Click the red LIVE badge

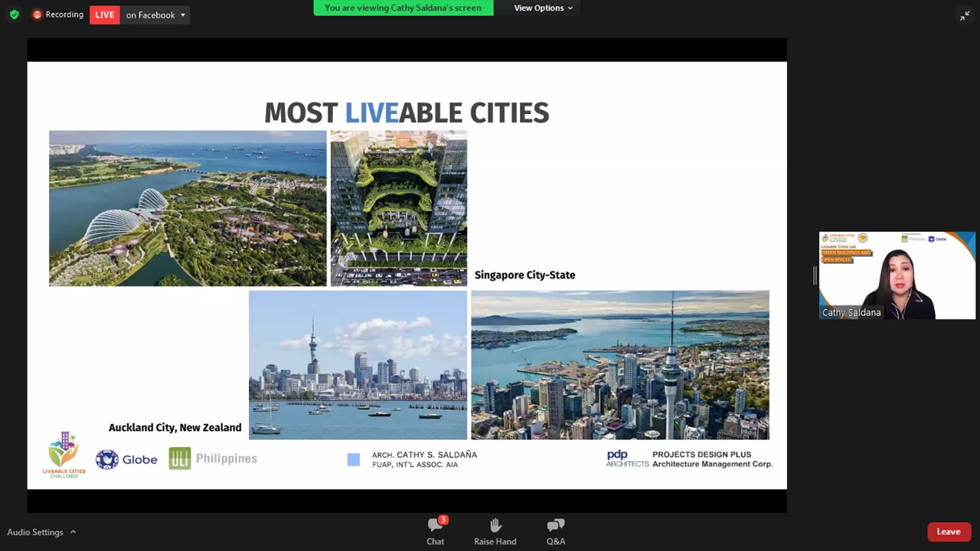tap(105, 15)
